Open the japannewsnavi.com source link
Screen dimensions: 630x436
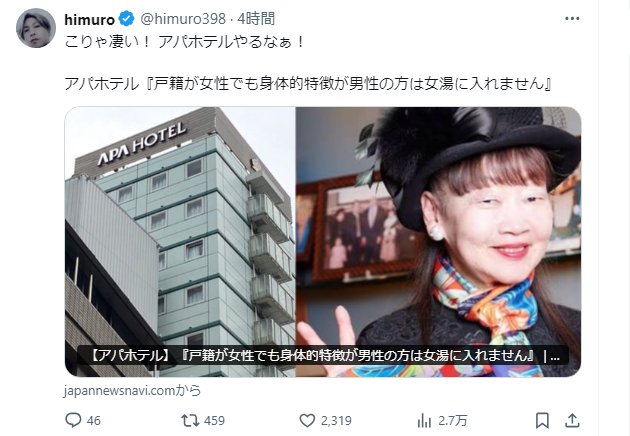click(132, 391)
